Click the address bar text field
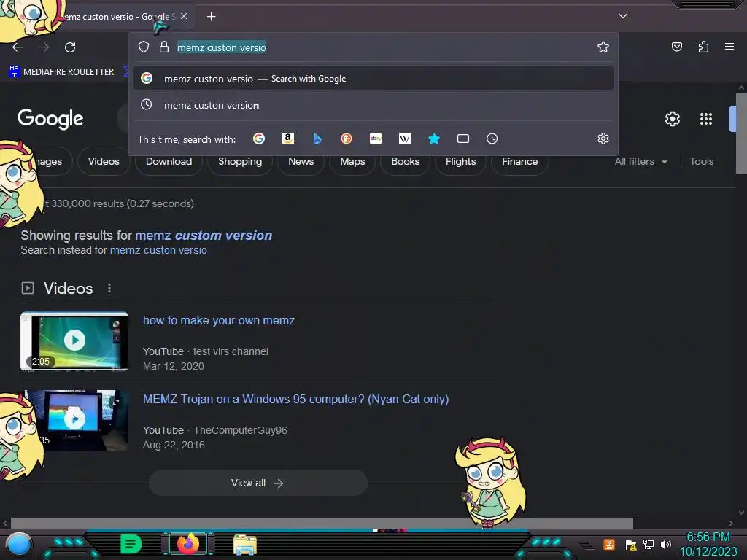The height and width of the screenshot is (560, 747). coord(381,47)
